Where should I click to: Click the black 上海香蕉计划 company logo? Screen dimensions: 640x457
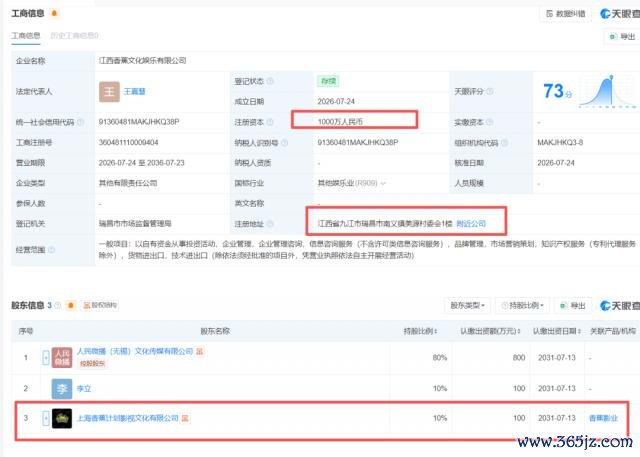(x=62, y=418)
